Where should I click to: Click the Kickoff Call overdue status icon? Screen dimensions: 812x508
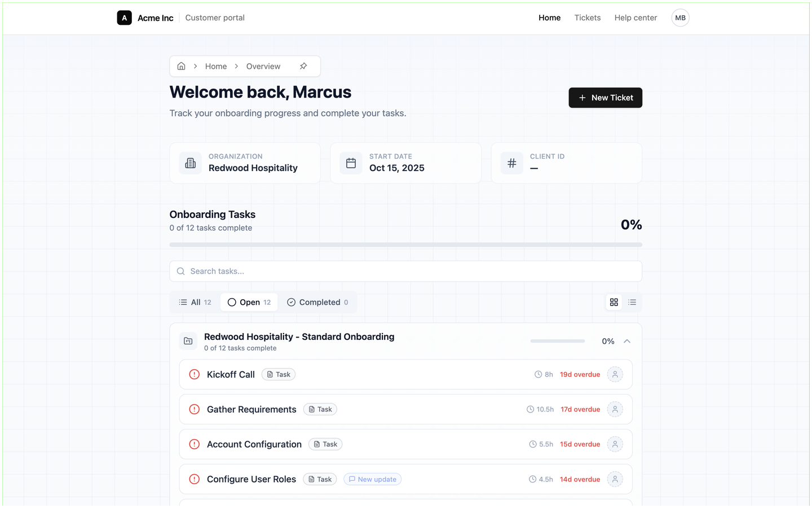coord(195,374)
